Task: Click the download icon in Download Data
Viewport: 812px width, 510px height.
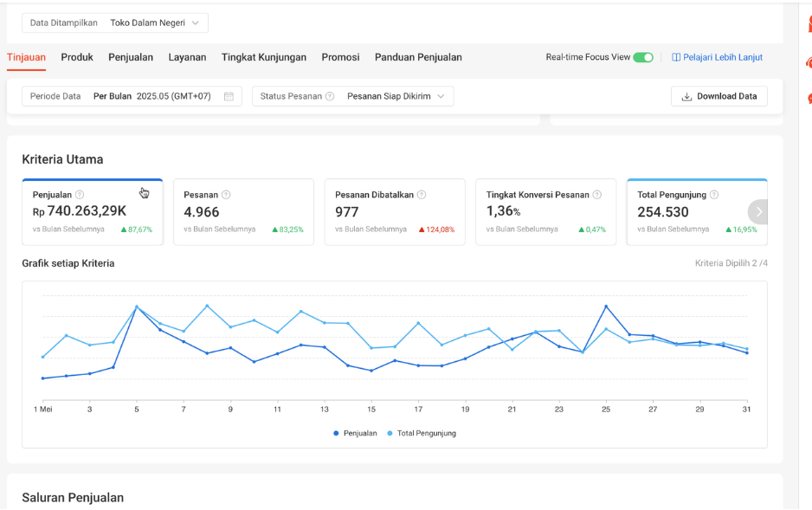Action: pos(686,97)
